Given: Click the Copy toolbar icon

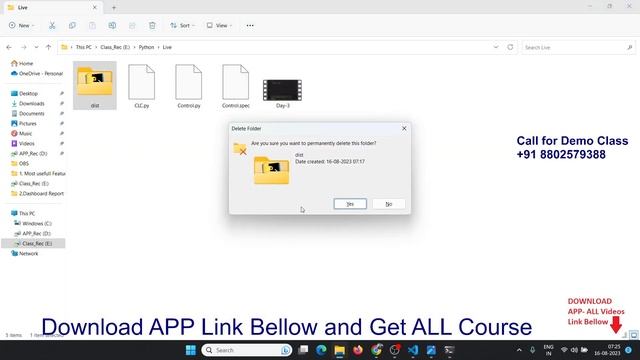Looking at the screenshot, I should [x=72, y=25].
